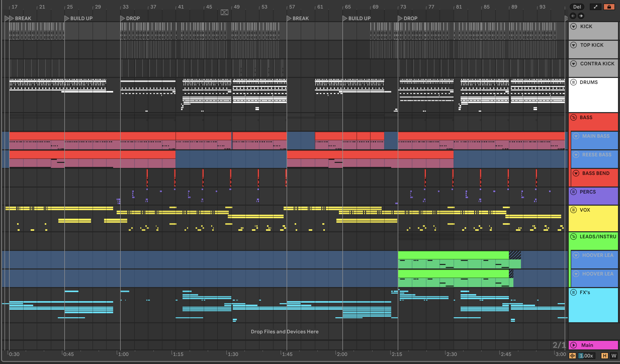Click the W optimize width button

point(614,356)
